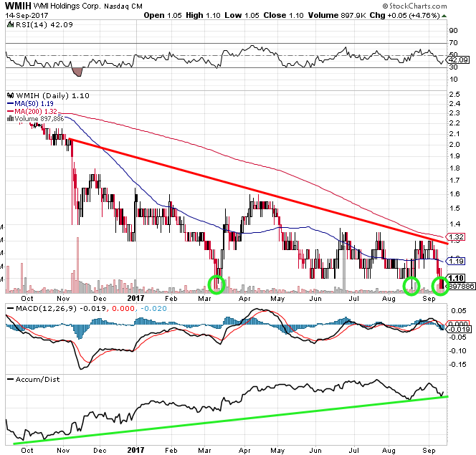Click the Mar label under the price chart
Image resolution: width=476 pixels, height=455 pixels.
coord(204,298)
